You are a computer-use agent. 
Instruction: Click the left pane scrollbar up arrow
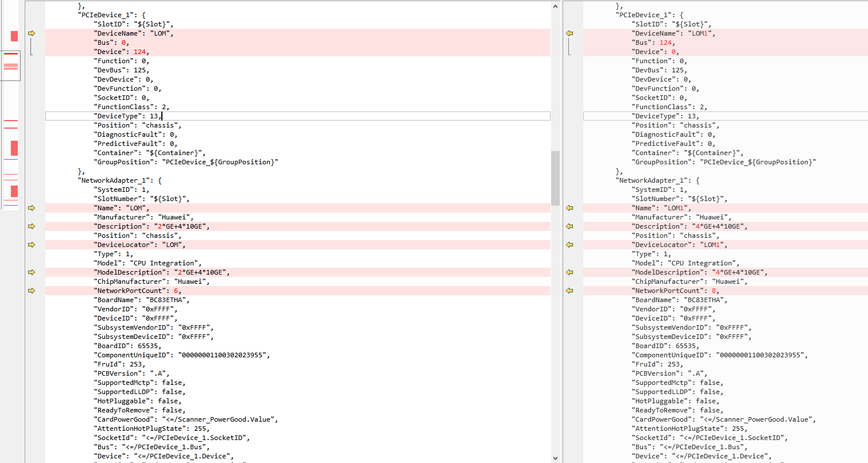click(555, 6)
